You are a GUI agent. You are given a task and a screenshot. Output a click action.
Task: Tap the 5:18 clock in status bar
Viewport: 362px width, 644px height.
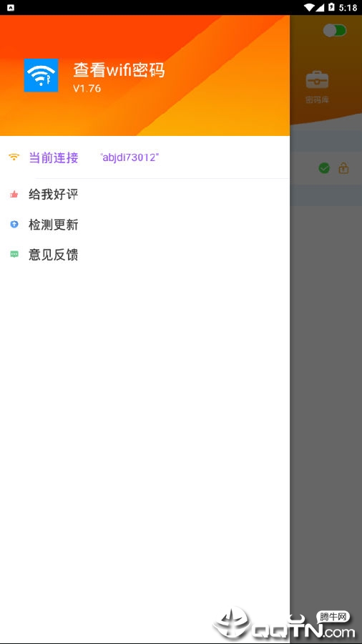tap(348, 7)
